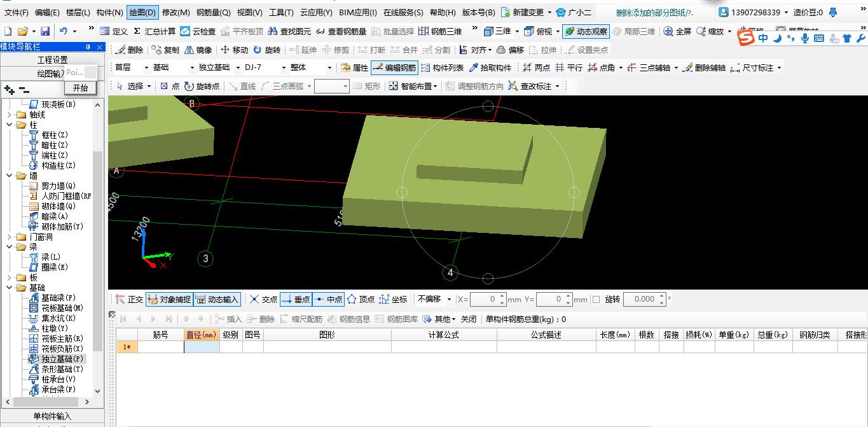Toggle 正交 orthogonal mode
The image size is (868, 427).
coord(129,299)
